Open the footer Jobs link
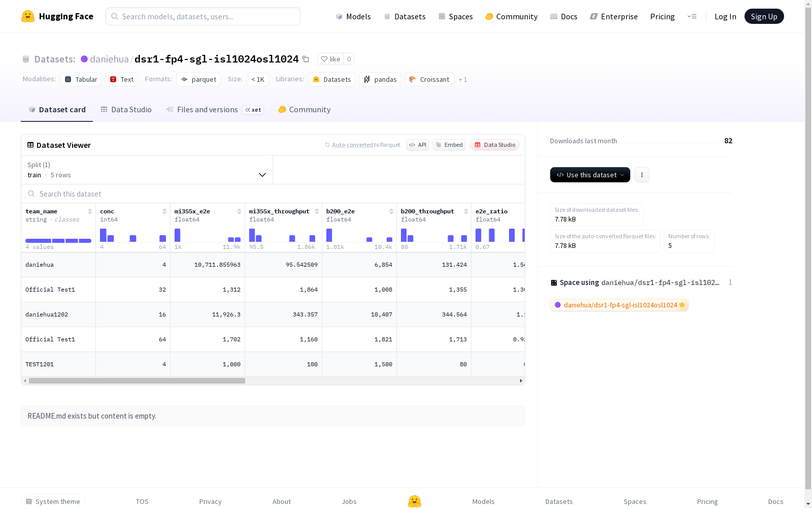The width and height of the screenshot is (812, 508). click(x=349, y=501)
